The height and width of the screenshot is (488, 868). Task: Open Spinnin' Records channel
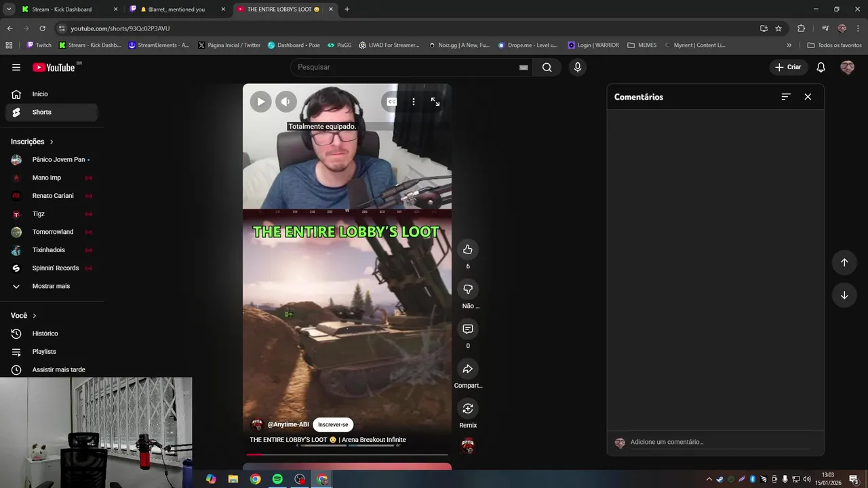(52, 268)
